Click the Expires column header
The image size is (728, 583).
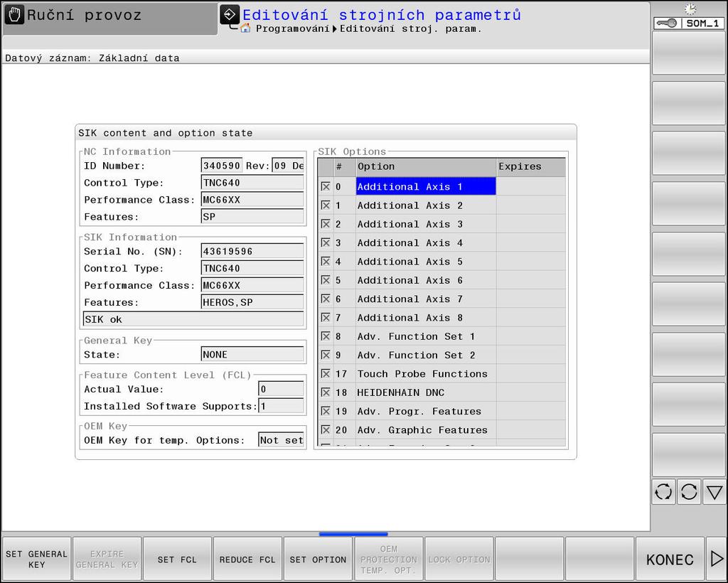coord(531,166)
